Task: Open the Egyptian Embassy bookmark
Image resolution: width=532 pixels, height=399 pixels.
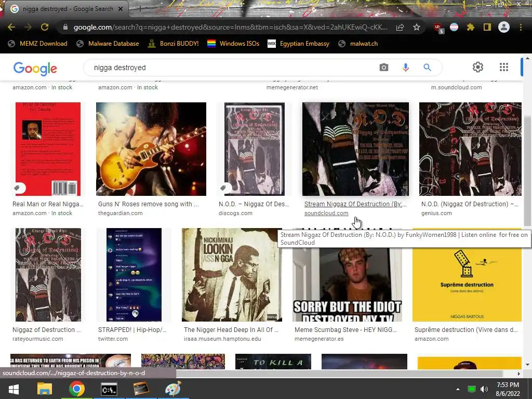Action: tap(299, 44)
